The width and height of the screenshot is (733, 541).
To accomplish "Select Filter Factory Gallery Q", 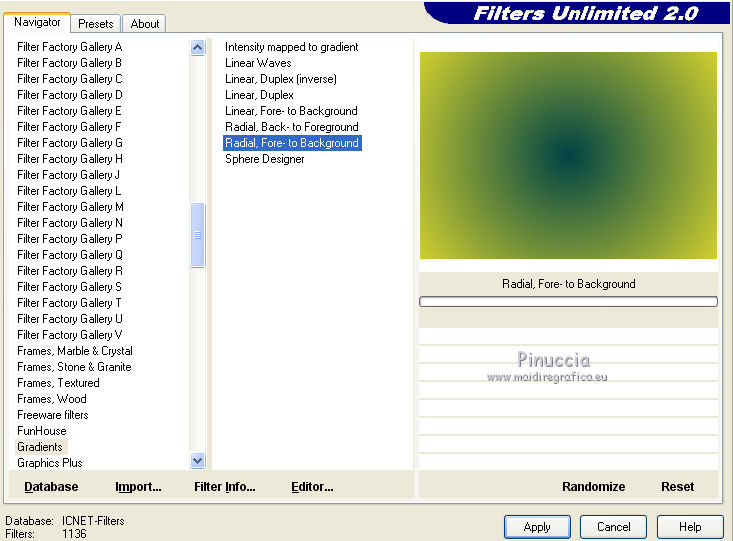I will 70,255.
